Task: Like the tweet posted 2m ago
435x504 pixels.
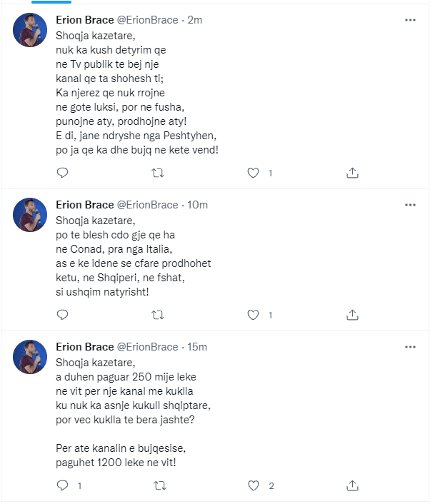Action: pos(252,173)
